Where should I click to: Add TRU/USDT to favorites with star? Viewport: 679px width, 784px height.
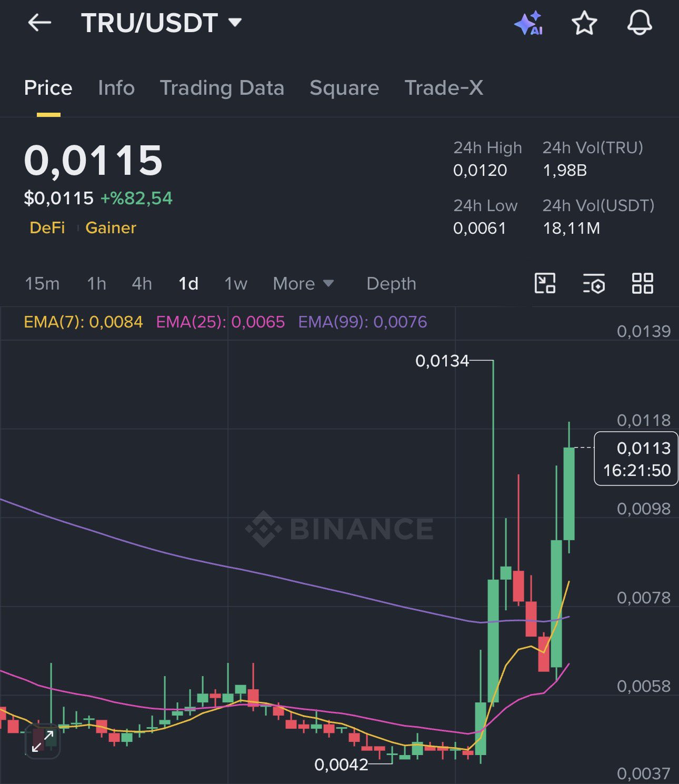pyautogui.click(x=584, y=23)
